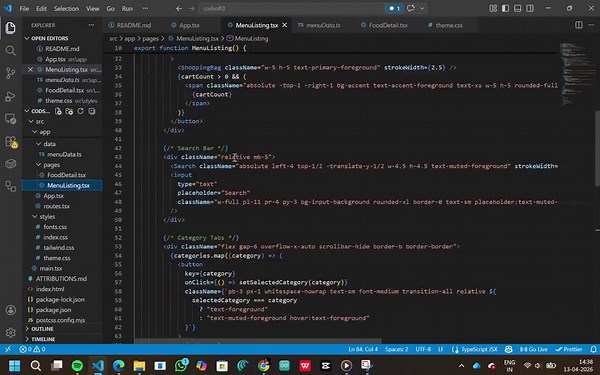Viewport: 600px width, 375px height.
Task: Click Spaces: 2 indentation setting
Action: point(396,349)
